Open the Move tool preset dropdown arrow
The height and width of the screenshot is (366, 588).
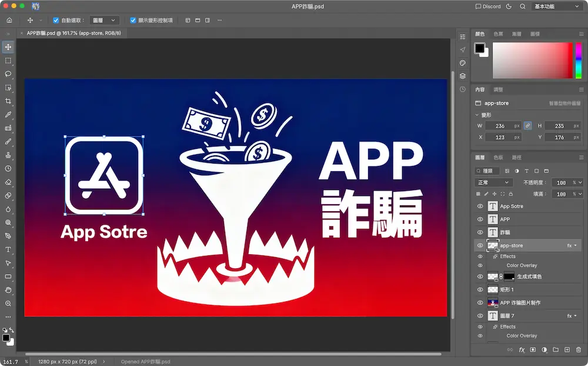(41, 20)
